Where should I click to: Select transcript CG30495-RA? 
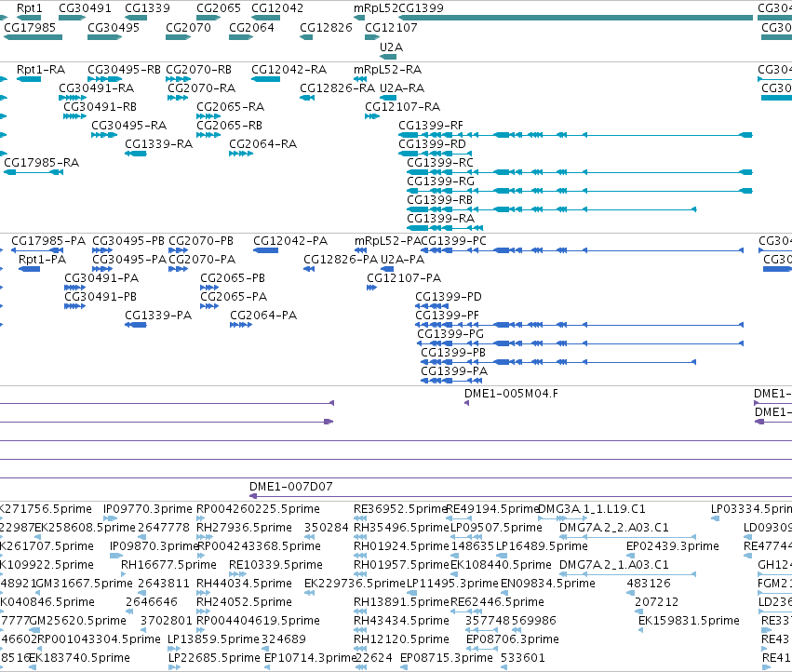coord(128,126)
